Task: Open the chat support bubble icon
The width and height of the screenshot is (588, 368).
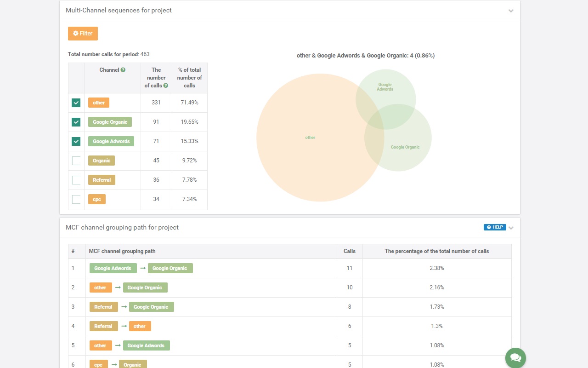Action: [515, 358]
